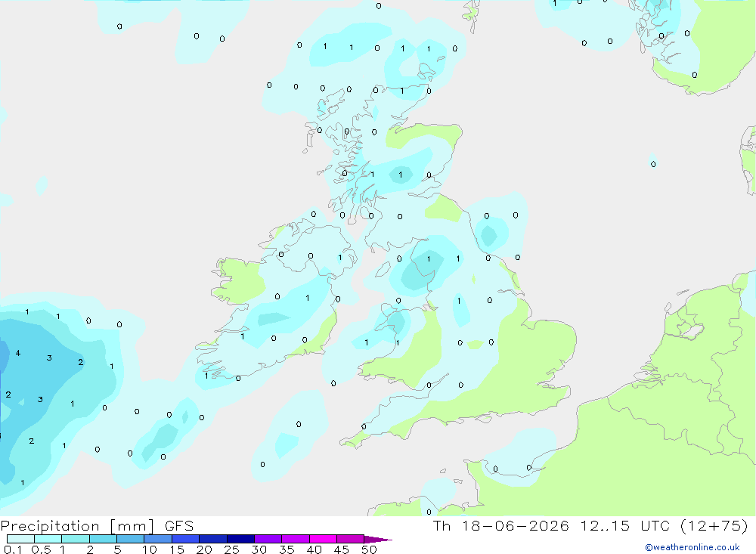Viewport: 756px width, 554px height.
Task: Click the "Precipitation [mm] GFS" title text
Action: point(97,526)
